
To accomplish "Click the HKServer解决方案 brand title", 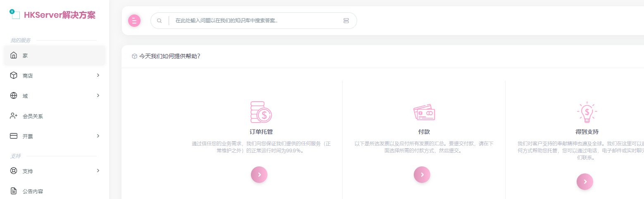I will (60, 15).
